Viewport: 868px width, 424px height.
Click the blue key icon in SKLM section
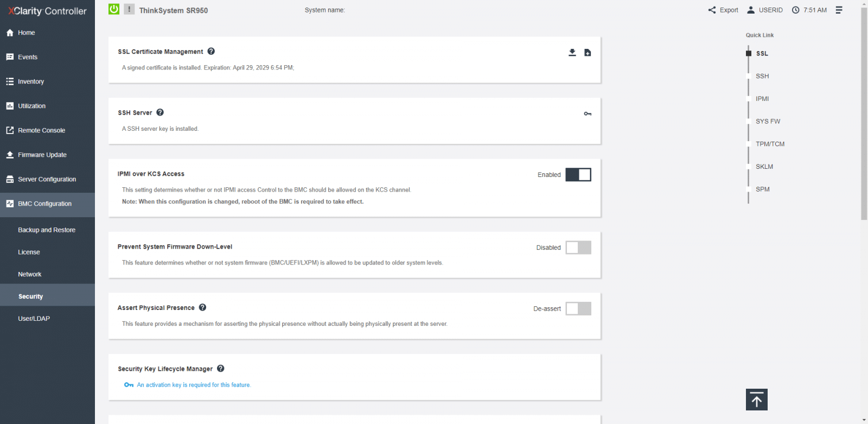tap(129, 385)
